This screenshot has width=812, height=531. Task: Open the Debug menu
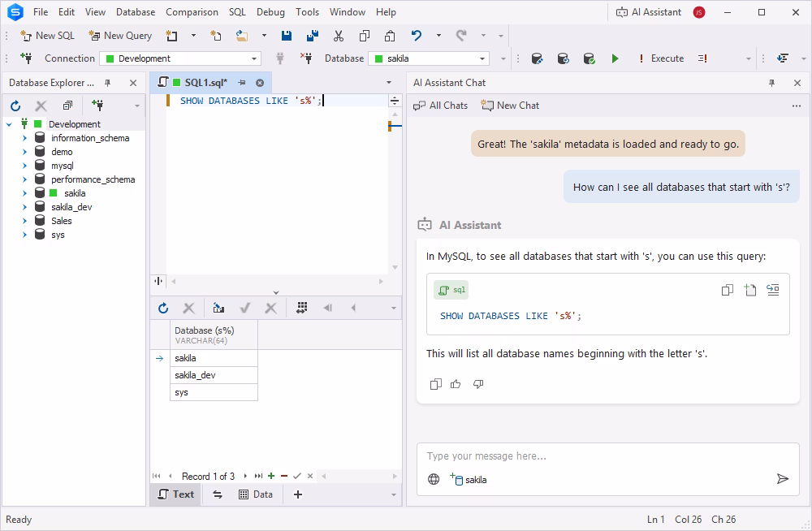(270, 12)
